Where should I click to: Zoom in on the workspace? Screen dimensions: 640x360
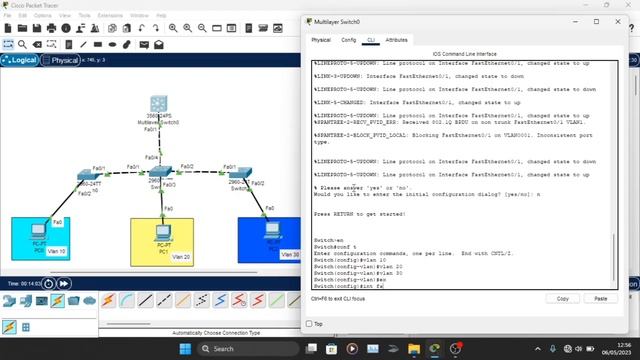173,28
